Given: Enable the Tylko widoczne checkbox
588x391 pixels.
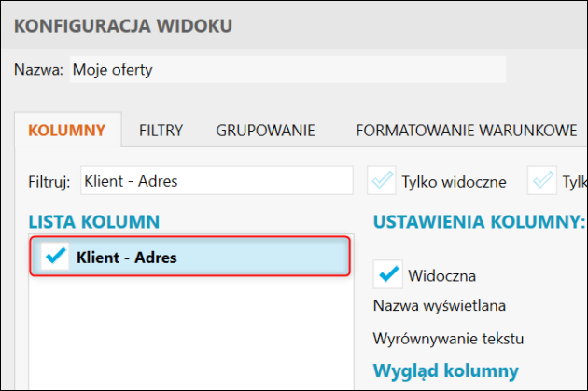Looking at the screenshot, I should [382, 181].
